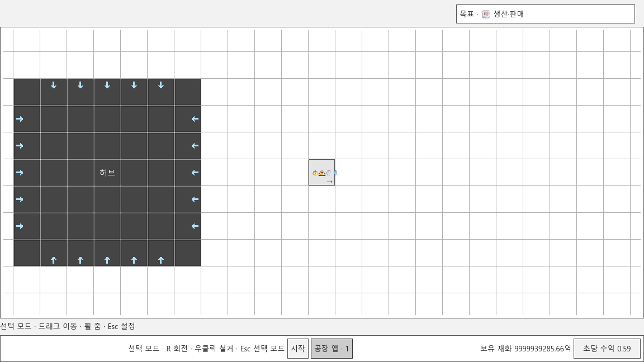The width and height of the screenshot is (644, 362).
Task: Click the first orange face icon in the machine tile
Action: [x=315, y=173]
